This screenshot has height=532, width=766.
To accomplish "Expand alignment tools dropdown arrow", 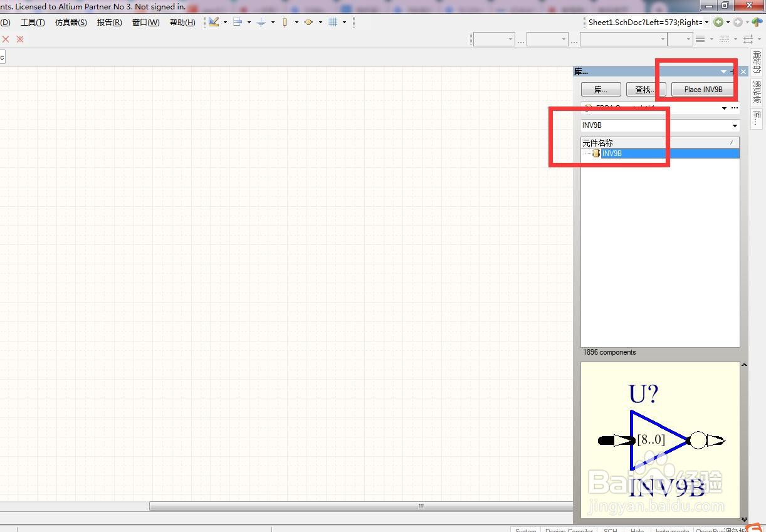I will (x=249, y=22).
